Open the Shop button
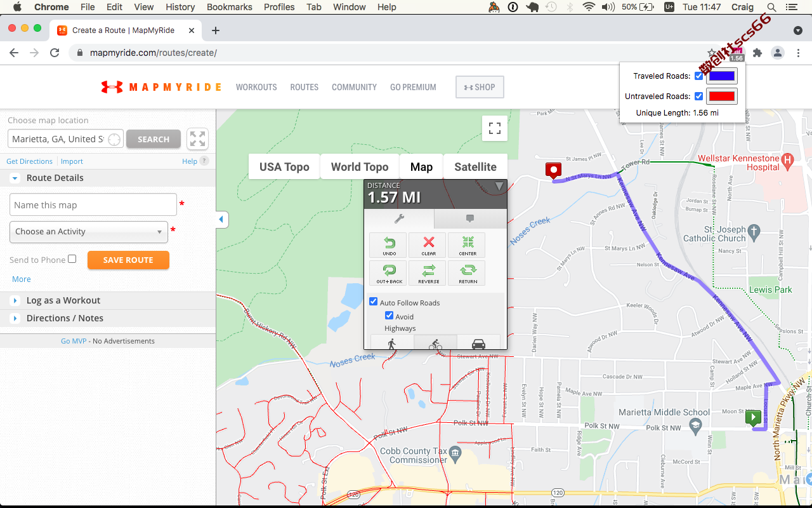 (480, 88)
